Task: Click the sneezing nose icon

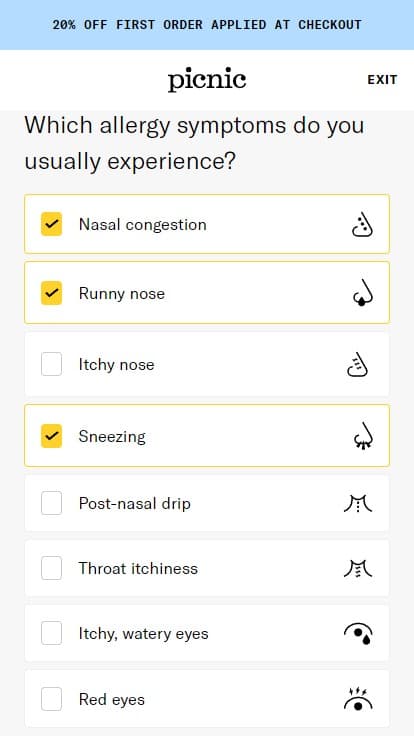Action: click(x=362, y=436)
